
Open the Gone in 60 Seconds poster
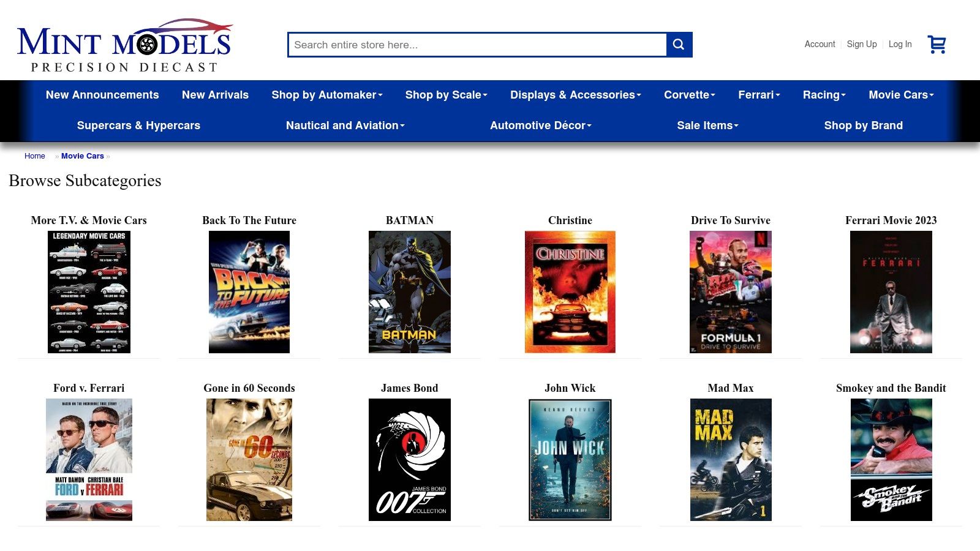coord(249,460)
